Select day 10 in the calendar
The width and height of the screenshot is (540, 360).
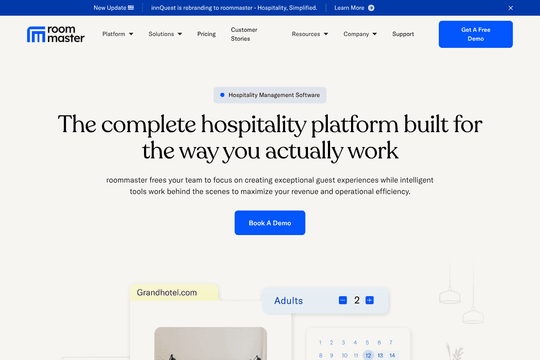point(344,355)
